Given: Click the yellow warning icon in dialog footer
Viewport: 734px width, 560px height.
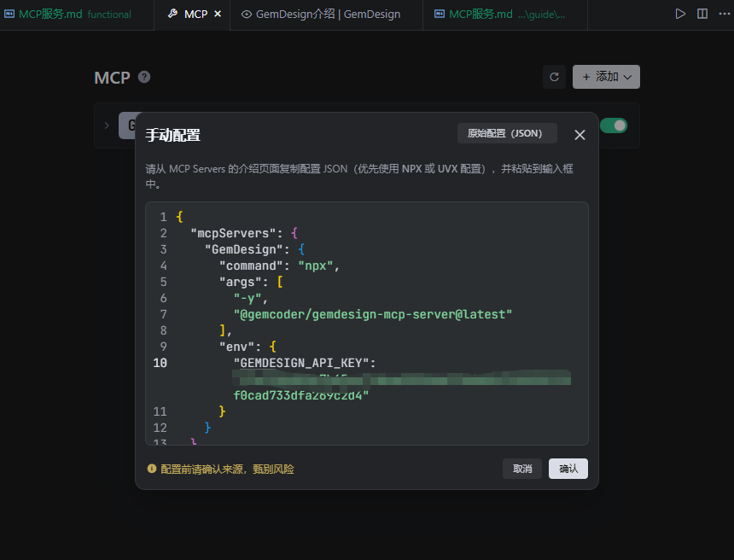Looking at the screenshot, I should [x=152, y=469].
